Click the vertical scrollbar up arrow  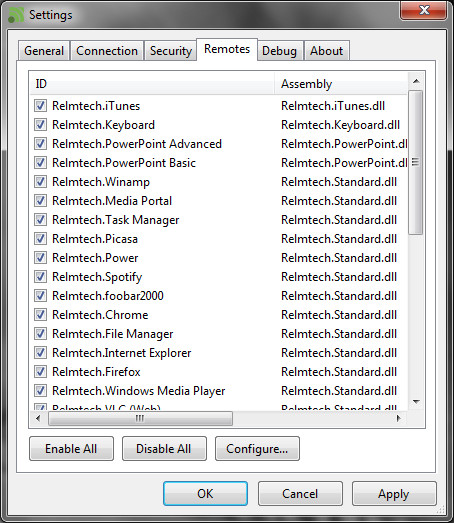click(416, 81)
